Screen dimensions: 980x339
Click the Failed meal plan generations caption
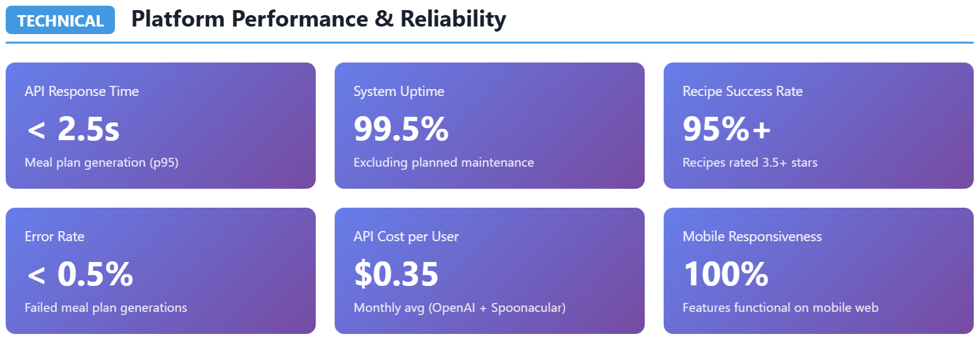[105, 308]
